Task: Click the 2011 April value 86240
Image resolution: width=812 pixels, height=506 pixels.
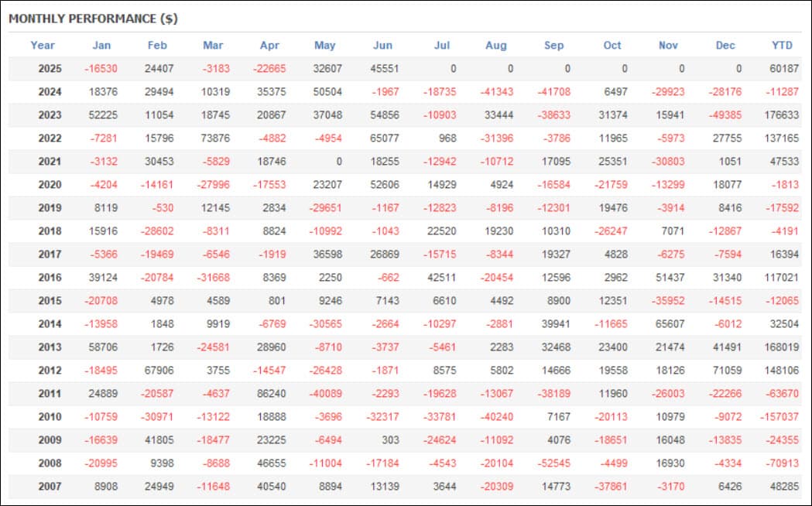Action: tap(272, 394)
